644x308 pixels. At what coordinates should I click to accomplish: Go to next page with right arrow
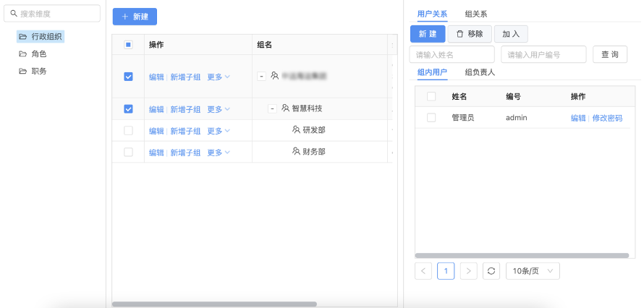tap(469, 271)
